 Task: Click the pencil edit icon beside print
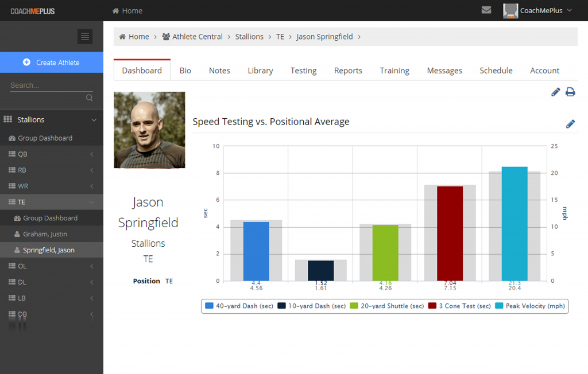coord(555,92)
